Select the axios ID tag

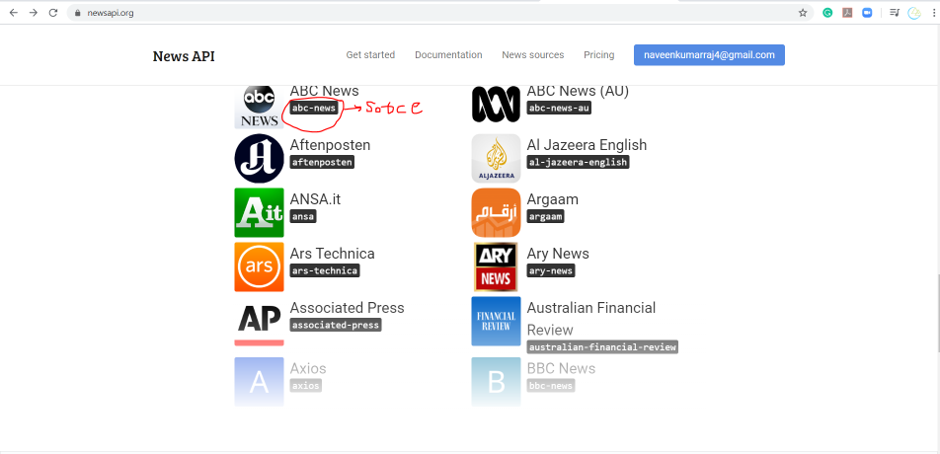[x=306, y=386]
